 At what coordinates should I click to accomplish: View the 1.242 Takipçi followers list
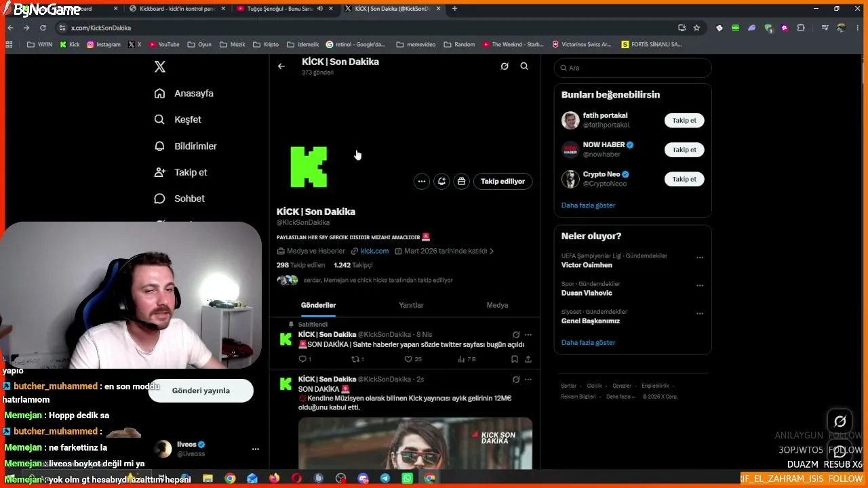(x=353, y=265)
